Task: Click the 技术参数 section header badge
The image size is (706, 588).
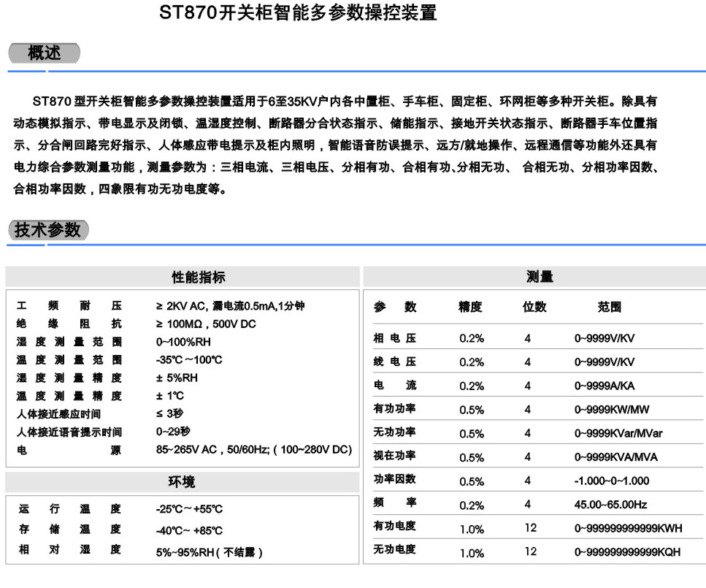Action: point(48,229)
